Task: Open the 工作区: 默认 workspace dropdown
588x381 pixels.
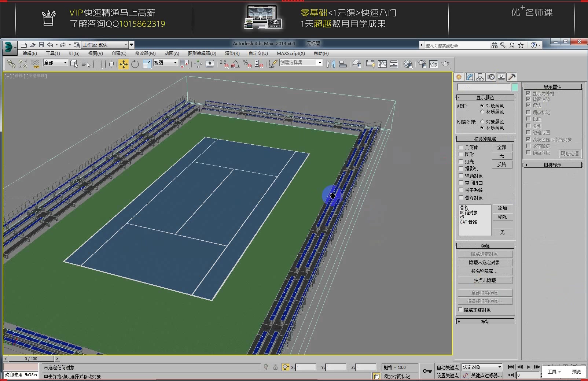Action: coord(106,45)
